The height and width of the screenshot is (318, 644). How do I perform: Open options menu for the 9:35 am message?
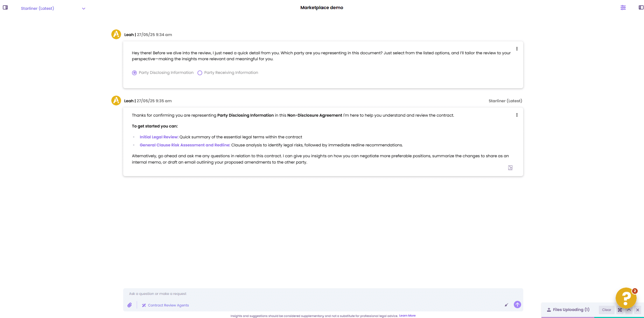pos(517,115)
